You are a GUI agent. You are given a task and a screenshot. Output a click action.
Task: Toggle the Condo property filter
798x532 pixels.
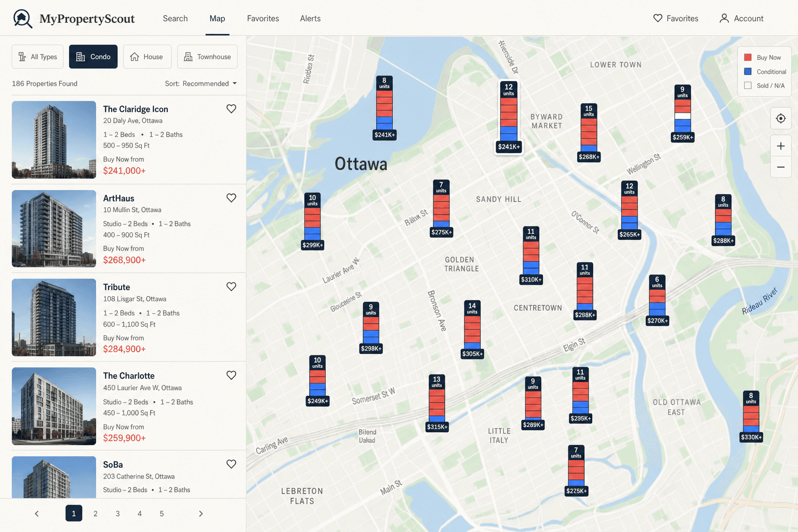click(94, 57)
